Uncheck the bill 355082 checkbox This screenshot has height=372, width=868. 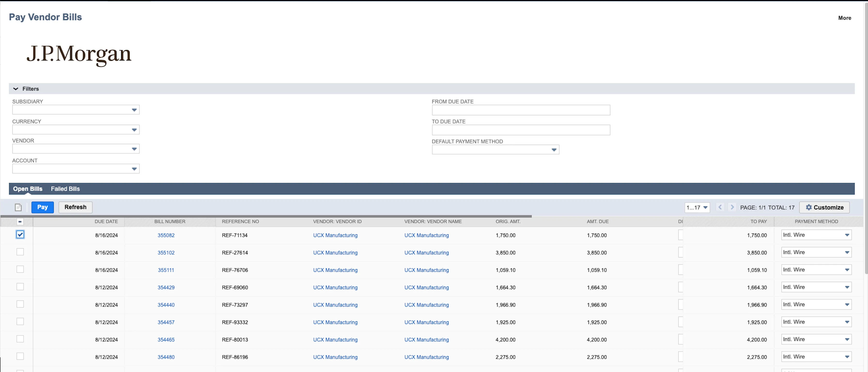(20, 234)
